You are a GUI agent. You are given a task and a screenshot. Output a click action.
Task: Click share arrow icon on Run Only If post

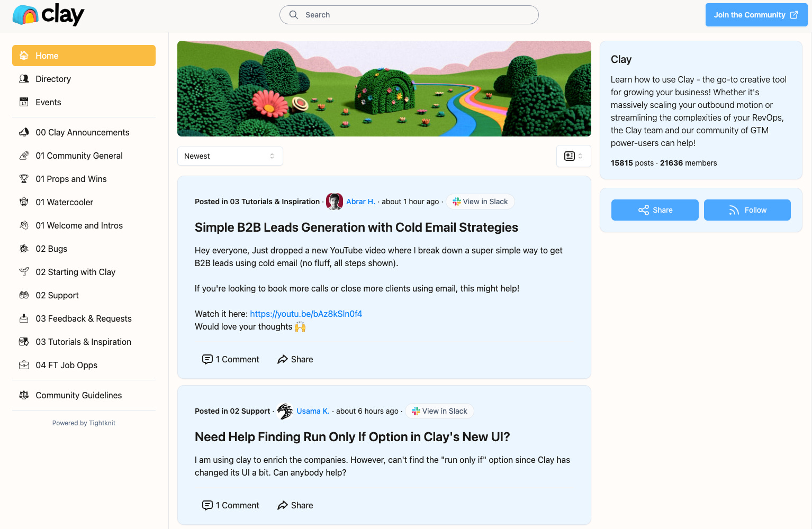click(283, 505)
